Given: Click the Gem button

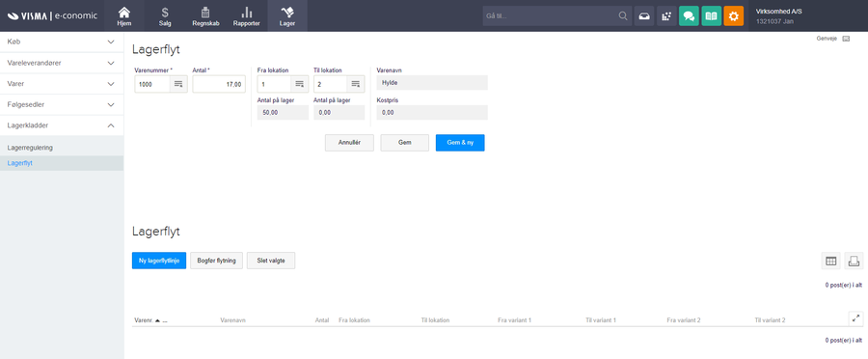Looking at the screenshot, I should click(405, 143).
